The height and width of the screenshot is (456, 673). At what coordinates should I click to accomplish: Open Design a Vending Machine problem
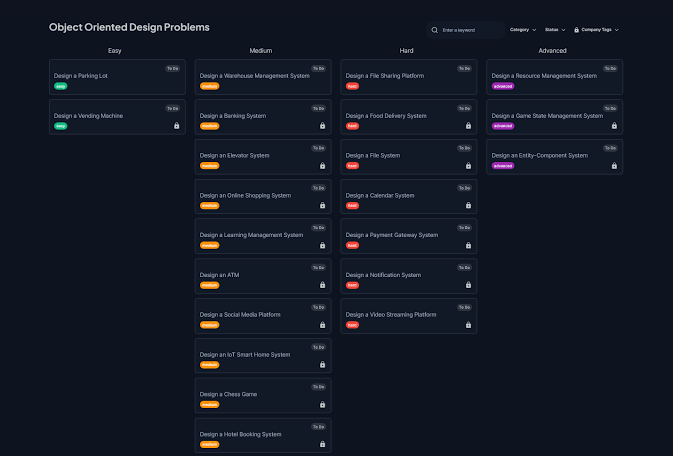click(117, 117)
